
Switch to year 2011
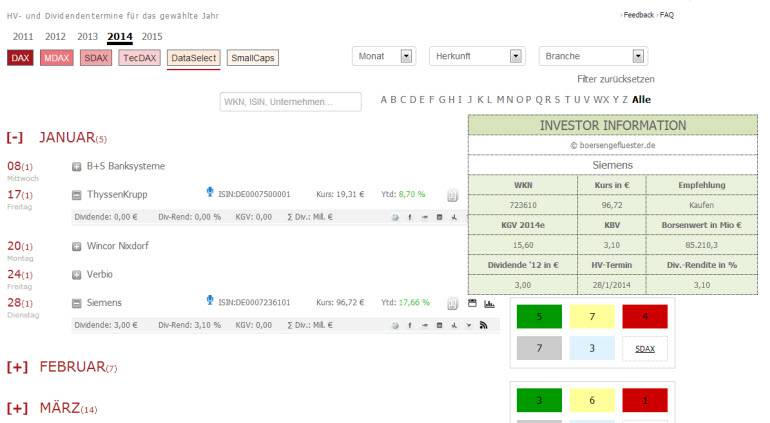23,37
